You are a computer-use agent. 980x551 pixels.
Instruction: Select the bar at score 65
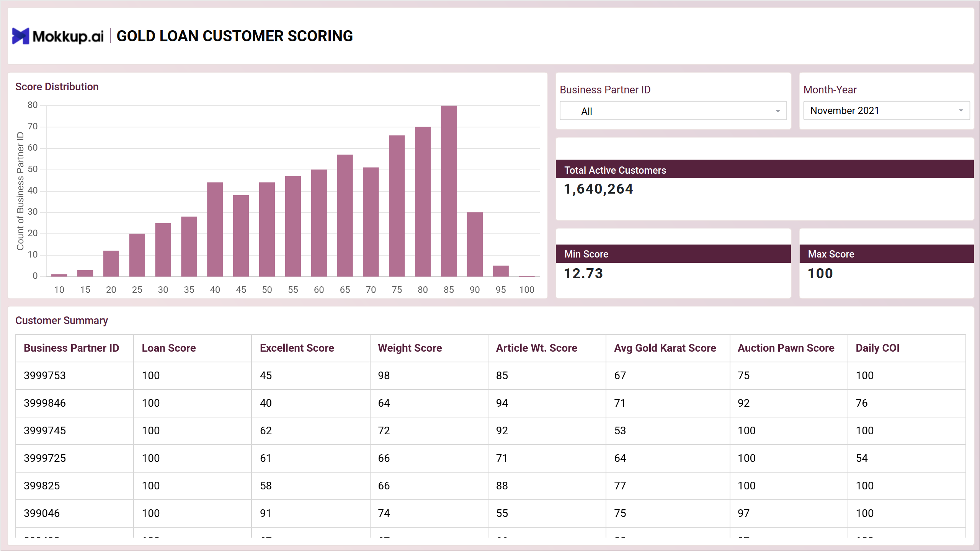click(x=345, y=215)
